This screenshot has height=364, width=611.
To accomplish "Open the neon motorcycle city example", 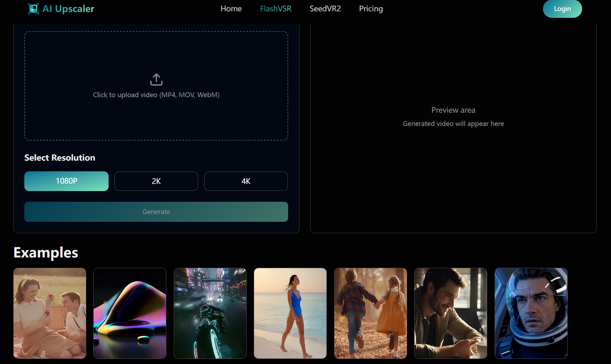I will click(x=210, y=313).
